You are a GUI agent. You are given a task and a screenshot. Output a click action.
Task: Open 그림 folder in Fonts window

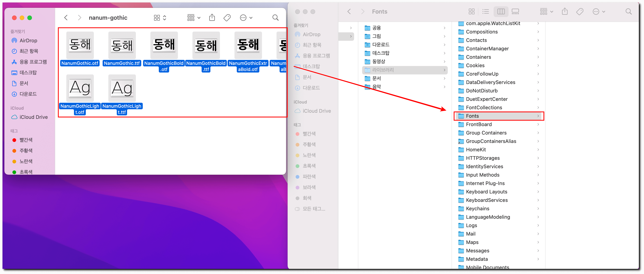[x=405, y=36]
